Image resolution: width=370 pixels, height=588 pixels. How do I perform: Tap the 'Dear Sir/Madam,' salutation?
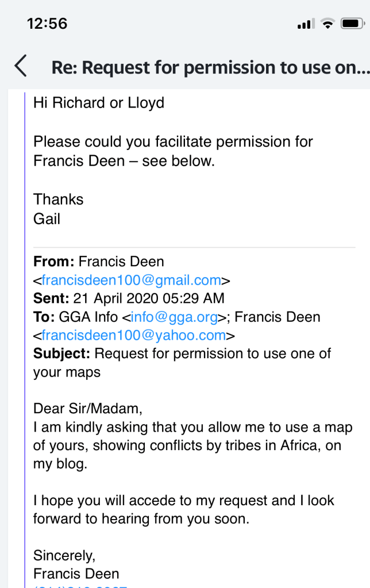tap(87, 409)
